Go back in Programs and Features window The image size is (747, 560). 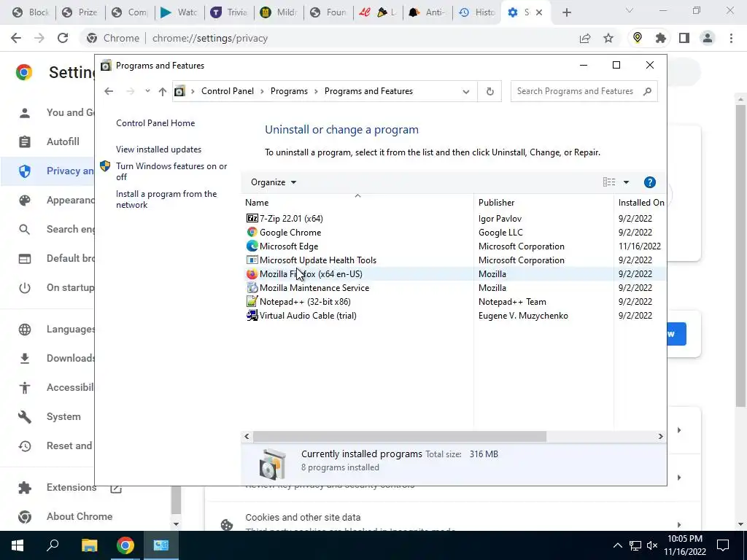(109, 91)
